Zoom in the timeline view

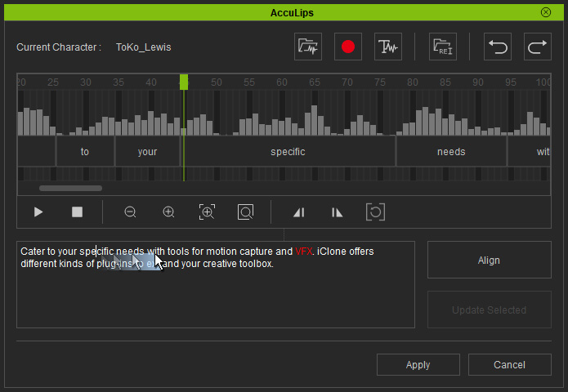pos(168,212)
